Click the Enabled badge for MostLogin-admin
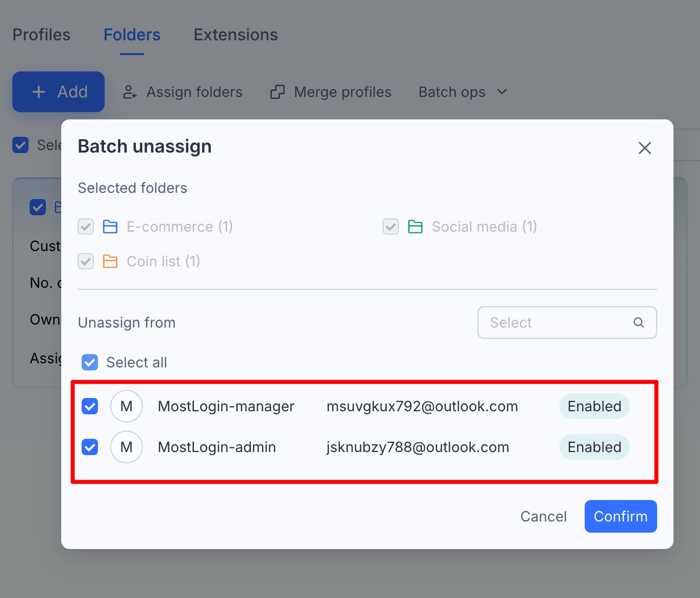 point(594,447)
